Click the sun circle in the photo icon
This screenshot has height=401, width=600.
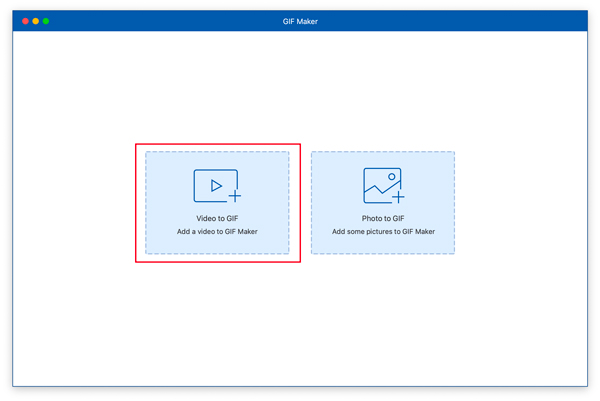tap(392, 177)
